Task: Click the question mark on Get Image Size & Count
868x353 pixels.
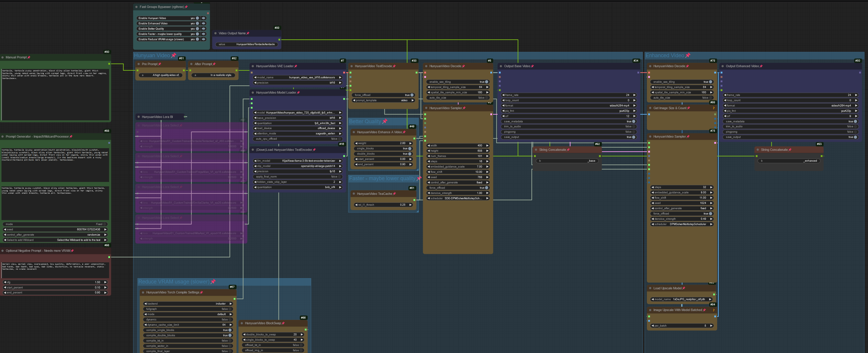Action: pyautogui.click(x=713, y=108)
